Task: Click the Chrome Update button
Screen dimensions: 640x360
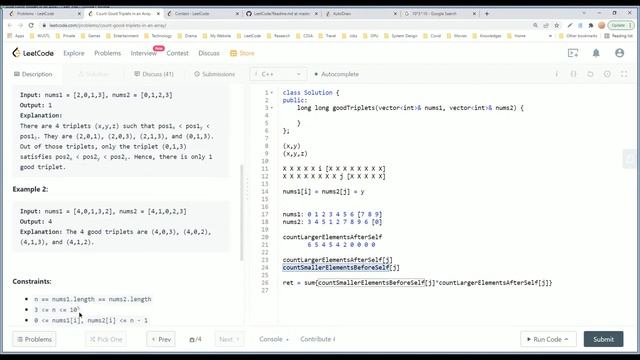Action: click(x=620, y=25)
